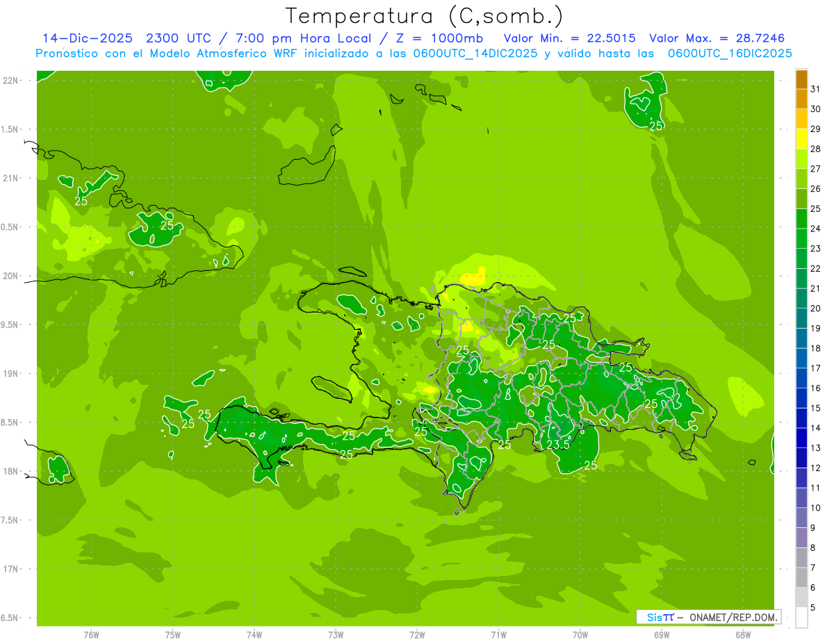Image resolution: width=834 pixels, height=644 pixels.
Task: Click the "74W" longitude axis label
Action: (254, 635)
